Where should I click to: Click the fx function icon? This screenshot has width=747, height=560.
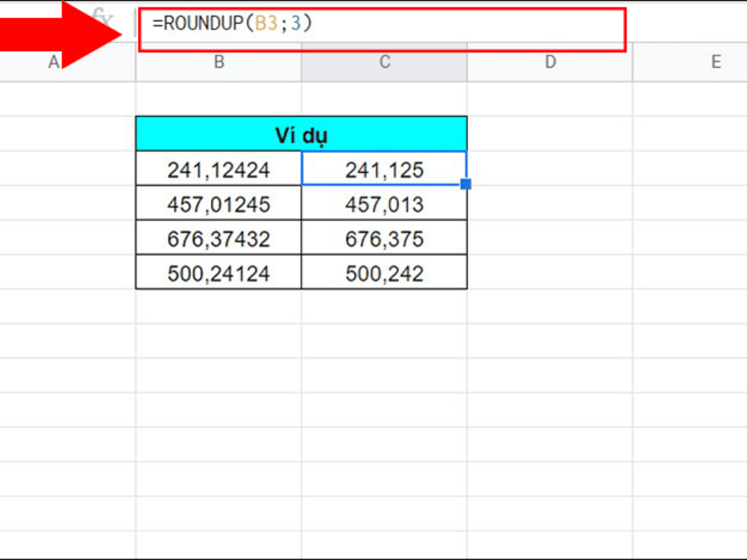coord(102,16)
